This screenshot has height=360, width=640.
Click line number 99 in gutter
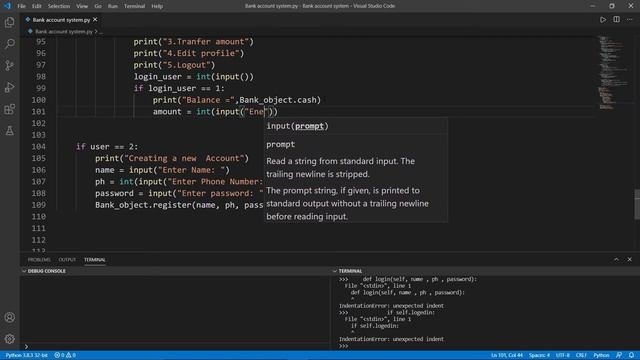click(x=41, y=88)
